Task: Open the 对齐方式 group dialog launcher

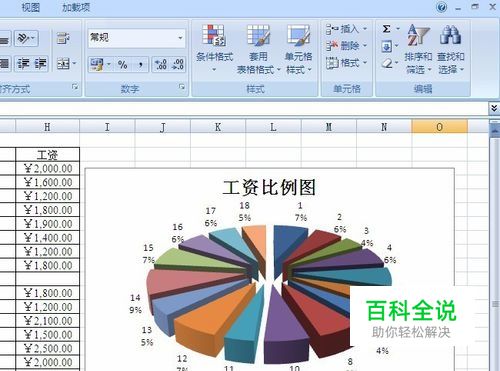Action: pyautogui.click(x=75, y=87)
